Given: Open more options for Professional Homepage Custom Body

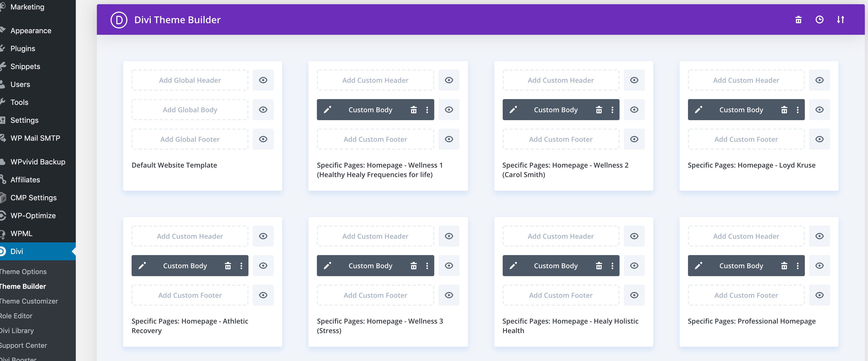Looking at the screenshot, I should point(797,266).
